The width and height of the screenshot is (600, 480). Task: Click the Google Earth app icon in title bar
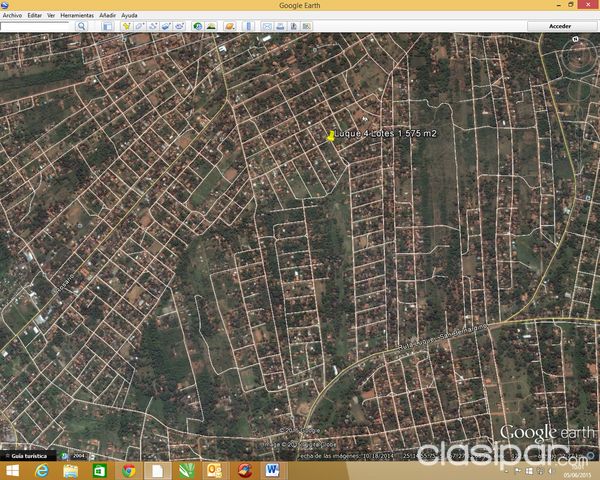(5, 5)
